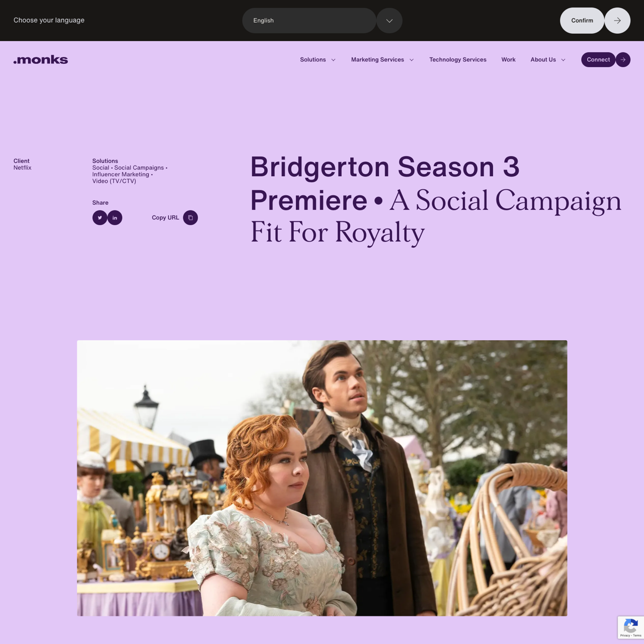The width and height of the screenshot is (644, 644).
Task: Share the page on Twitter
Action: pyautogui.click(x=100, y=218)
